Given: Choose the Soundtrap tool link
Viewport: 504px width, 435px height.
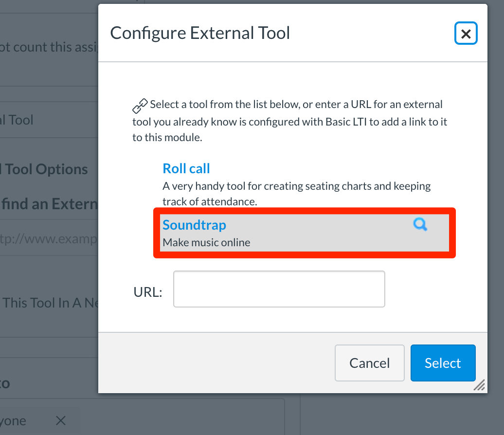Looking at the screenshot, I should [194, 225].
